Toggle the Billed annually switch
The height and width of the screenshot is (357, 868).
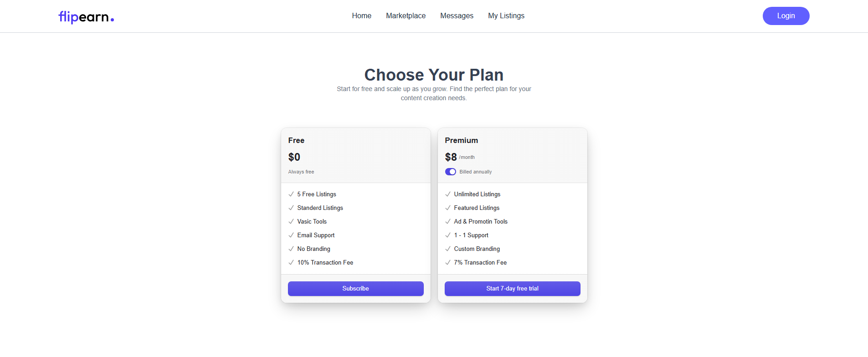(x=451, y=172)
